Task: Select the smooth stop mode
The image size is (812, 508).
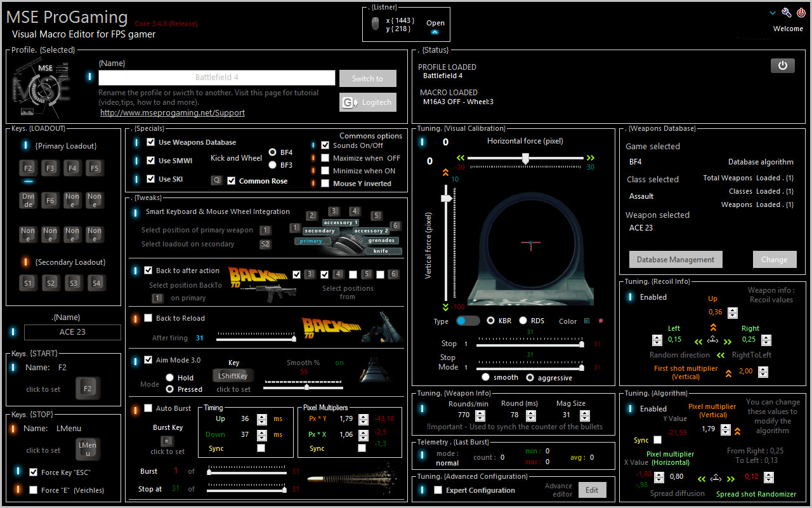Action: point(485,377)
